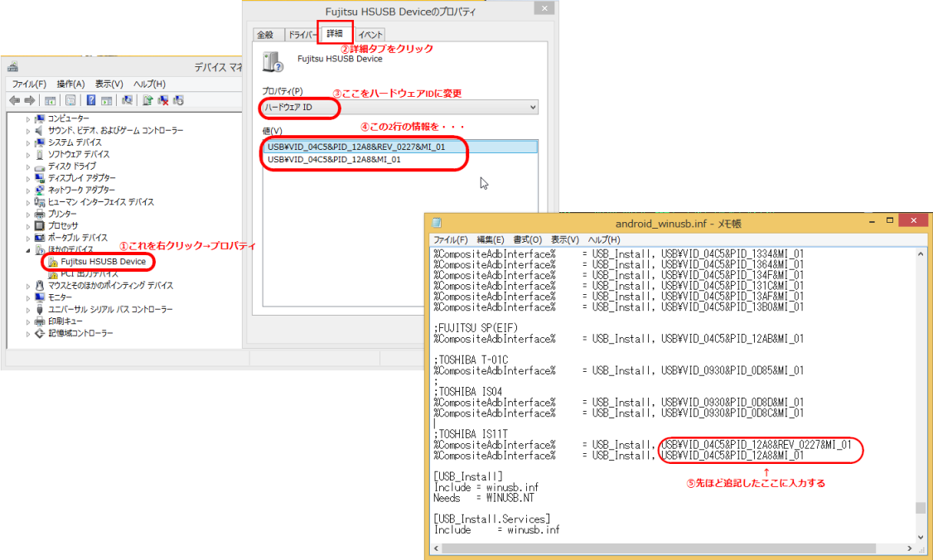Click the Back arrow in Device Manager toolbar

click(x=15, y=100)
